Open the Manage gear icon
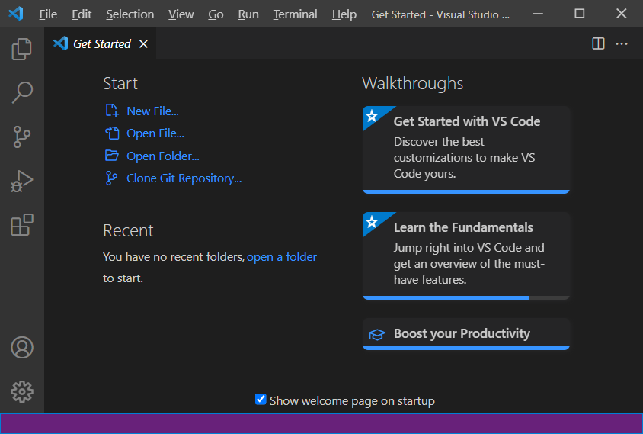Viewport: 643px width, 434px height. click(22, 391)
